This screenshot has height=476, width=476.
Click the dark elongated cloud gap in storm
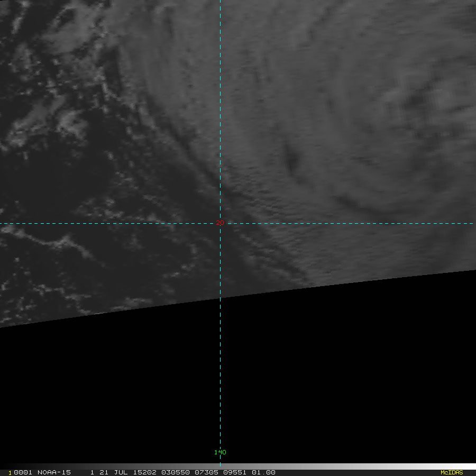point(291,158)
